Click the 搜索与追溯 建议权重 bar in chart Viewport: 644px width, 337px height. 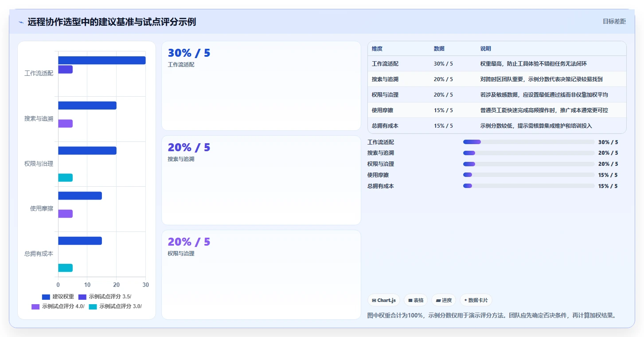(87, 106)
